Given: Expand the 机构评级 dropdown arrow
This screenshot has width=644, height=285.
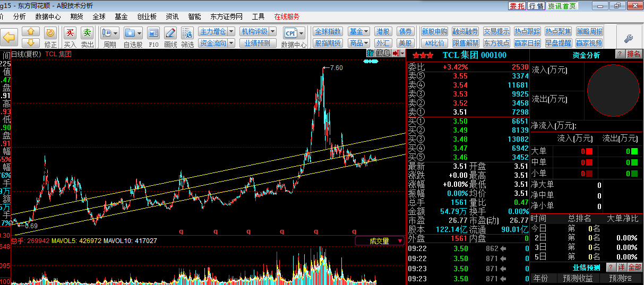Looking at the screenshot, I should tap(272, 32).
